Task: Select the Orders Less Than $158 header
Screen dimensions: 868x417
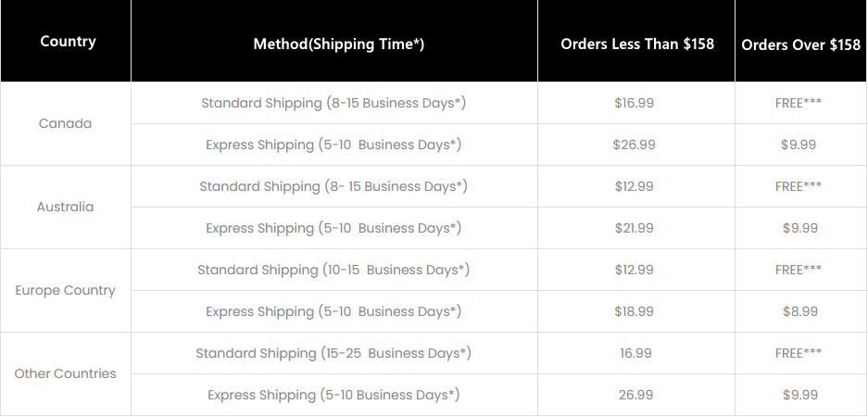Action: tap(637, 44)
